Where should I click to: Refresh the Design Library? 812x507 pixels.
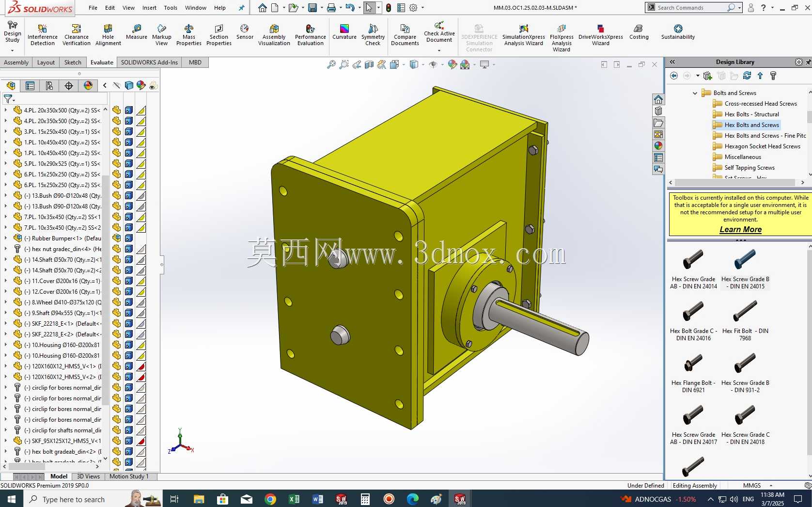click(x=747, y=76)
